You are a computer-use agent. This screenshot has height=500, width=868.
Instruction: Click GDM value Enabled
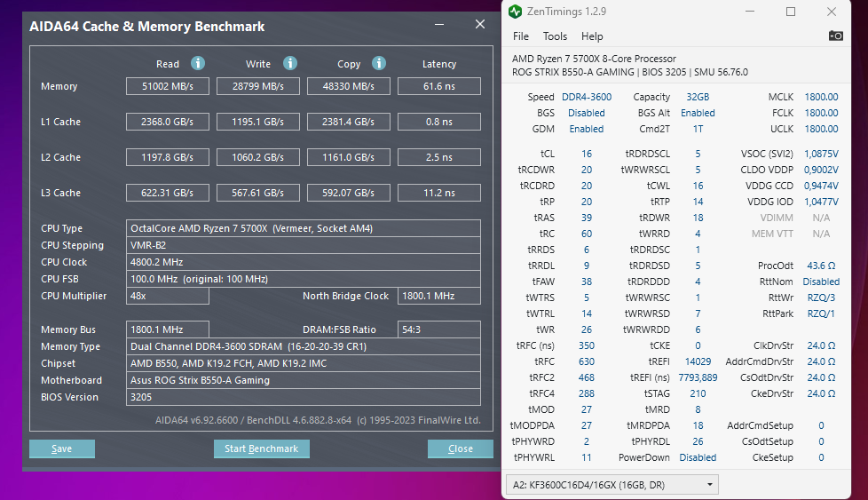[587, 129]
